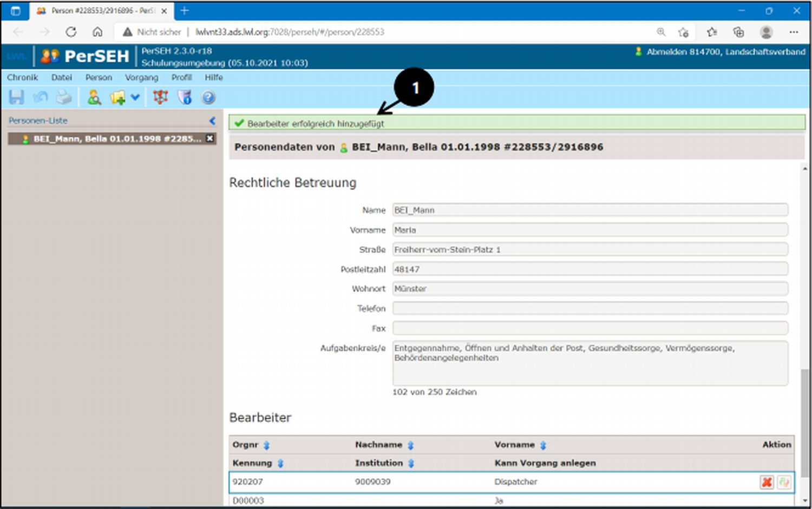Sort table by Nachname column
The height and width of the screenshot is (509, 812).
coord(410,445)
